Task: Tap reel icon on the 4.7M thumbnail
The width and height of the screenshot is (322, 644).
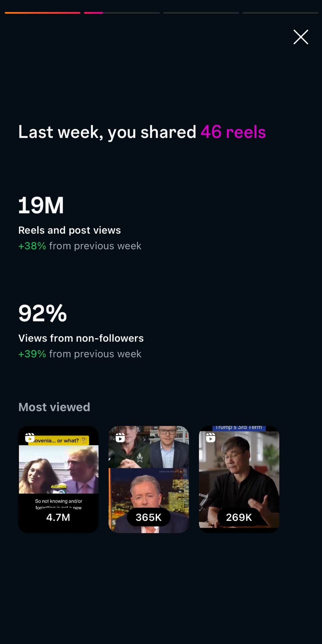Action: (x=30, y=438)
